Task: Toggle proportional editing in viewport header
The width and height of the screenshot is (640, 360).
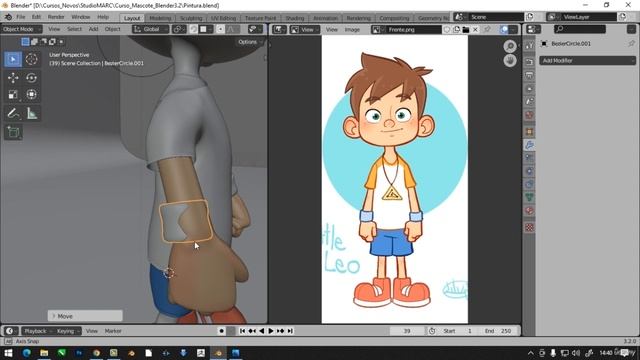Action: coord(220,29)
